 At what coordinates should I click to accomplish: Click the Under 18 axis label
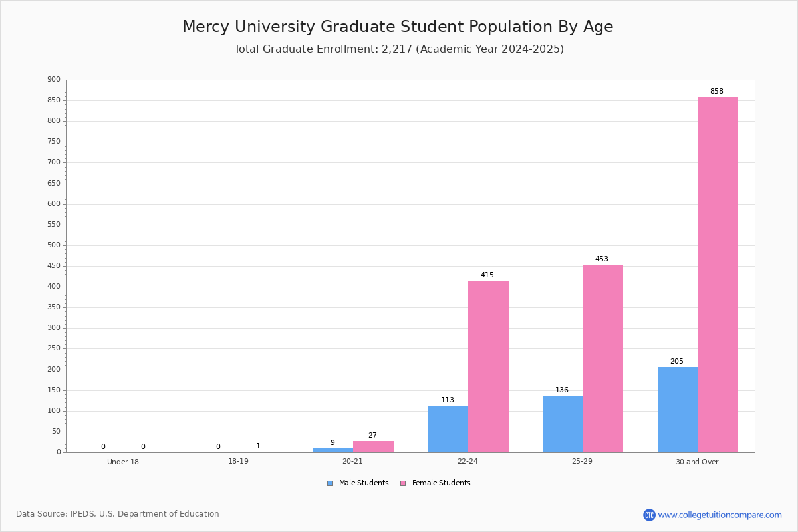click(123, 462)
